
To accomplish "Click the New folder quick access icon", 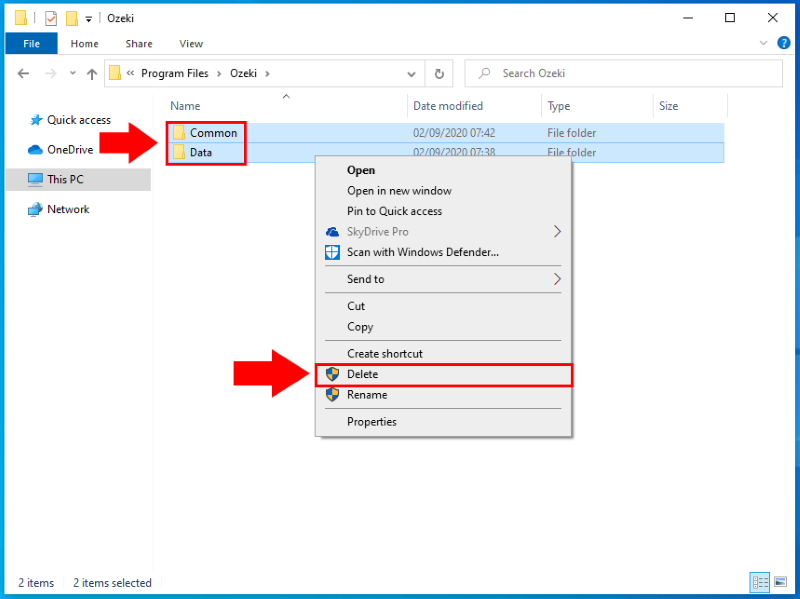I will click(72, 18).
